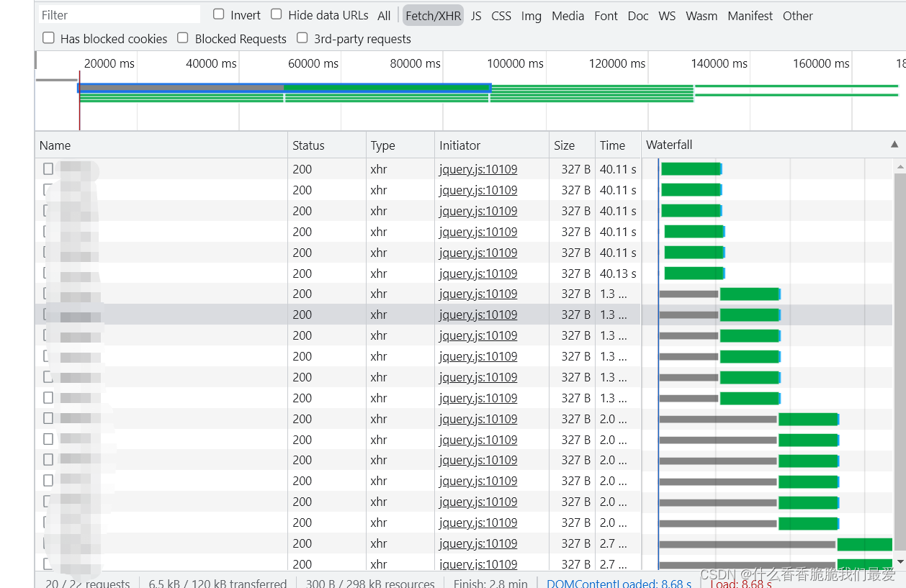Click the Waterfall sort arrow

(x=894, y=145)
